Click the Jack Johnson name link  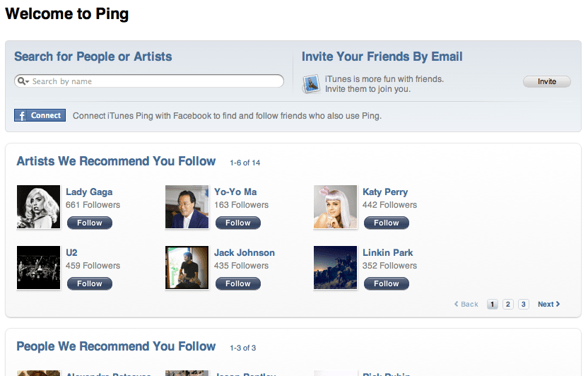click(245, 252)
